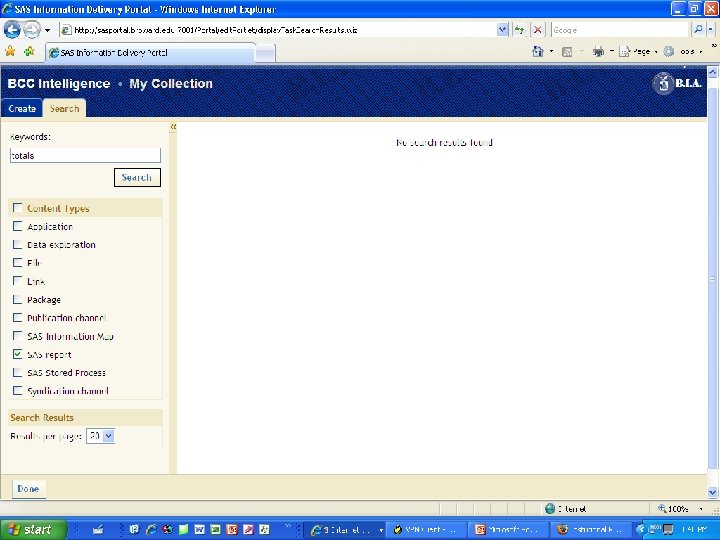The height and width of the screenshot is (540, 720).
Task: Expand the toolbar overflow chevron
Action: [x=714, y=46]
